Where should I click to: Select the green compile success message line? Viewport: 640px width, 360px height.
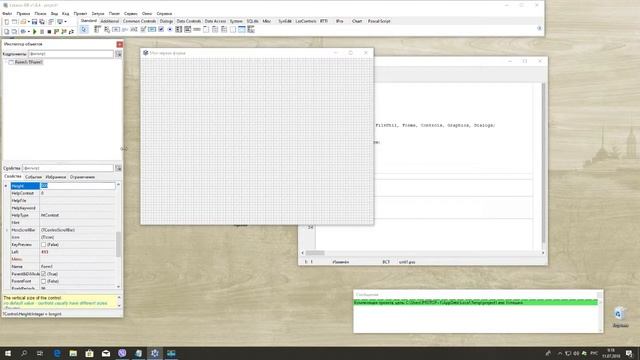pos(476,302)
